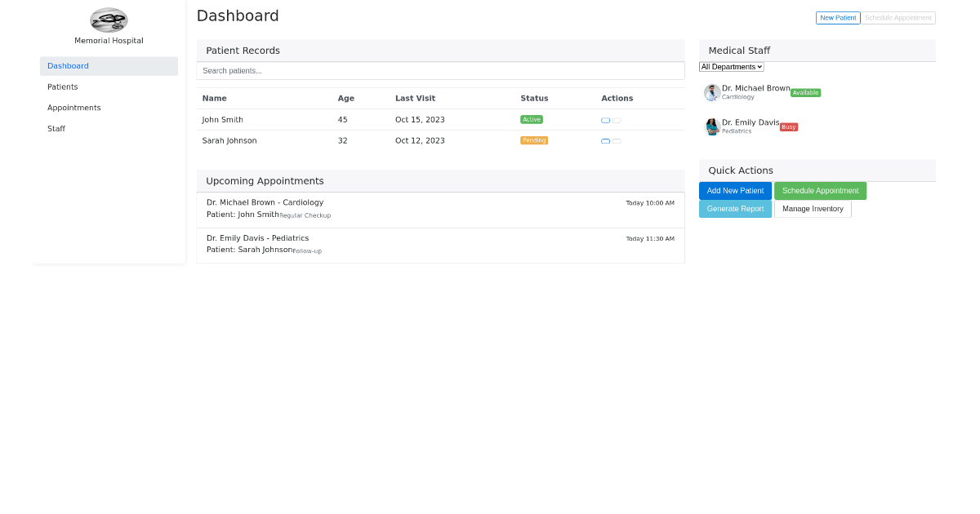
Task: Click the Generate Report button
Action: (735, 208)
